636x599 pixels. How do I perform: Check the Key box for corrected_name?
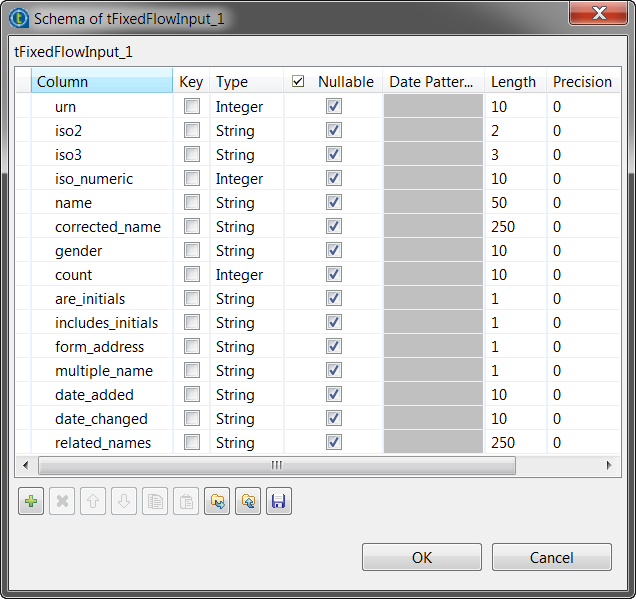pos(192,226)
